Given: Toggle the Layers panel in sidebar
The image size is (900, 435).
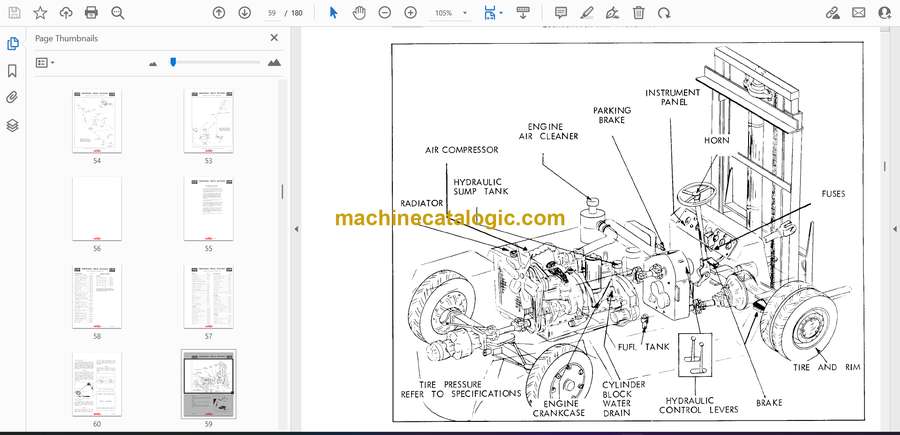Looking at the screenshot, I should [12, 125].
